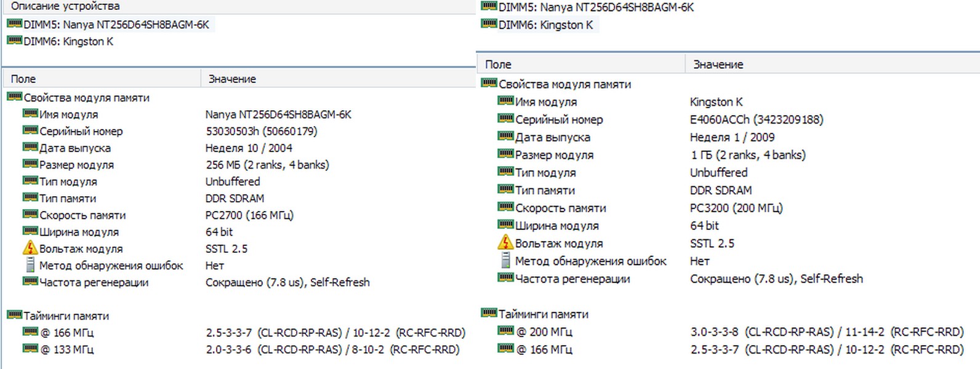980x369 pixels.
Task: Select left panel Ширина модуля label
Action: pos(79,232)
